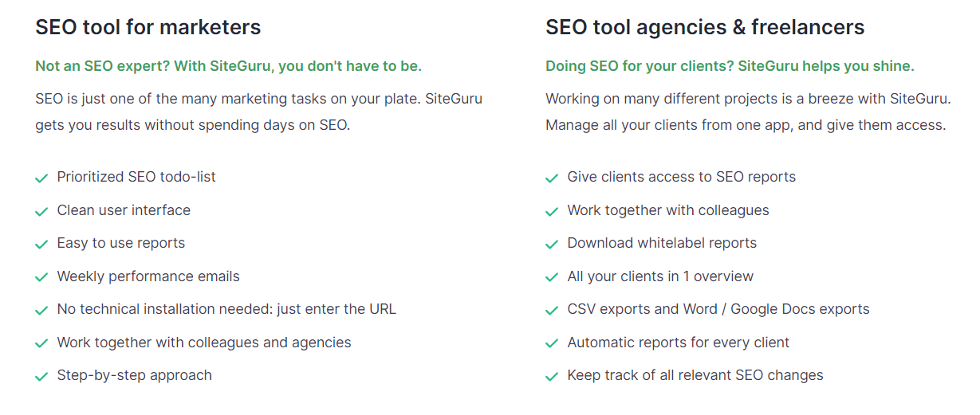980x415 pixels.
Task: Click the checkmark beside Weekly performance emails
Action: click(41, 278)
